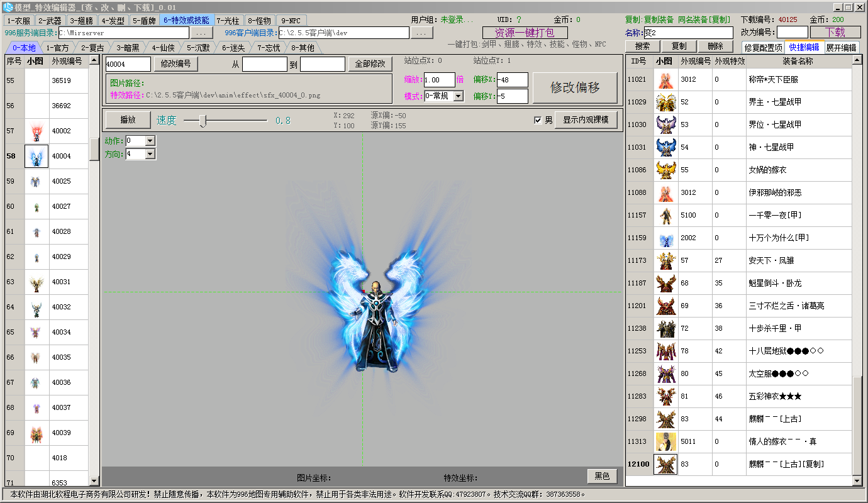Browse for the 996服务端目录 folder
The height and width of the screenshot is (503, 868).
point(201,33)
